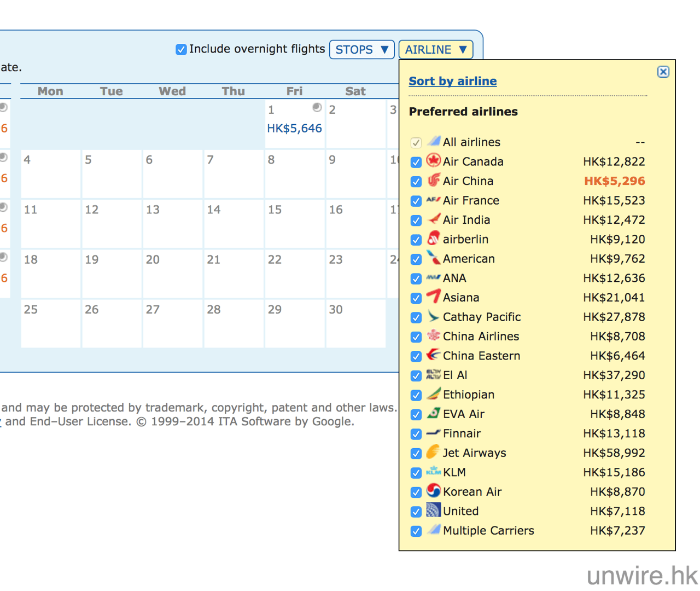Click the EVA Air green logo
The image size is (700, 591).
click(433, 413)
